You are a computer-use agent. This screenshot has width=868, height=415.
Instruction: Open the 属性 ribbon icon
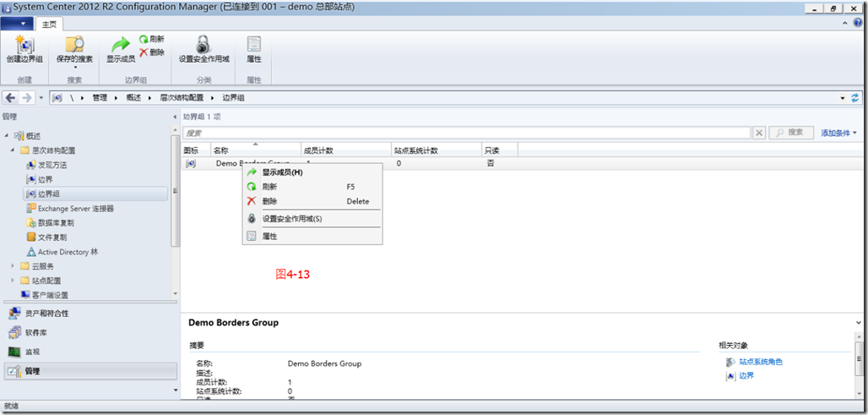(x=253, y=45)
